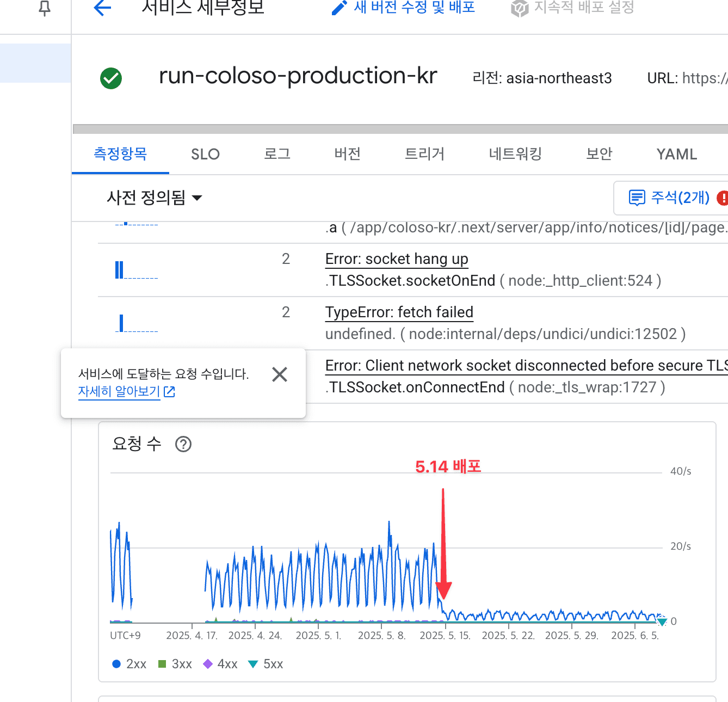Open 'Error: socket hang up' link
728x702 pixels.
tap(397, 259)
